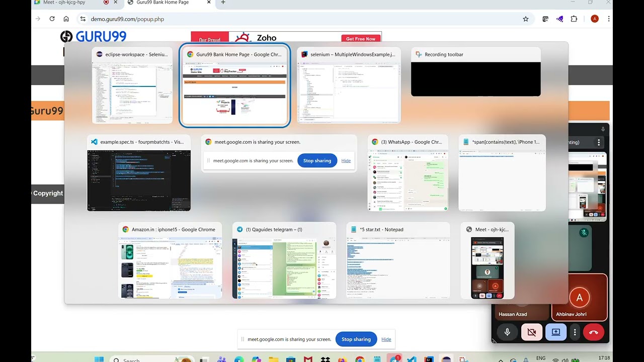
Task: Select Guru99 Bank Home Page window thumbnail
Action: pyautogui.click(x=235, y=85)
